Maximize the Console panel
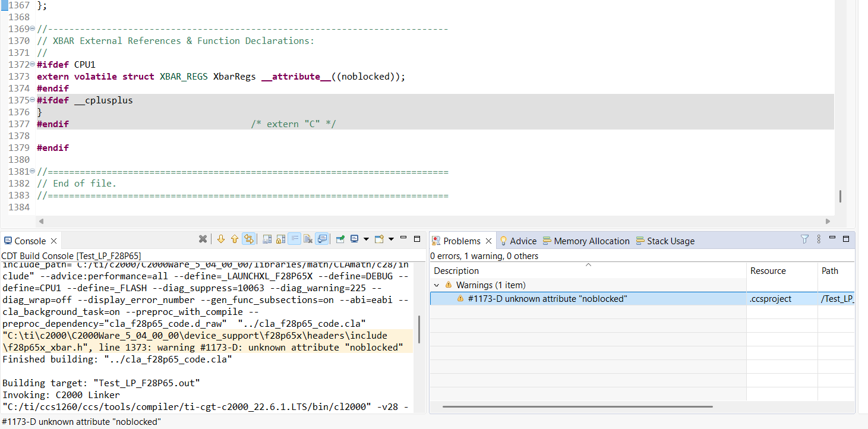 (417, 239)
